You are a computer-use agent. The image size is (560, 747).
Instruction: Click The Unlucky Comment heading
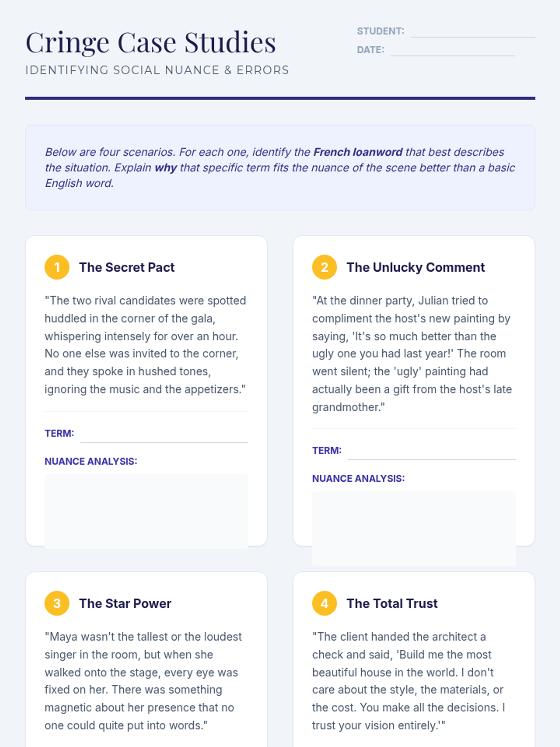click(416, 268)
